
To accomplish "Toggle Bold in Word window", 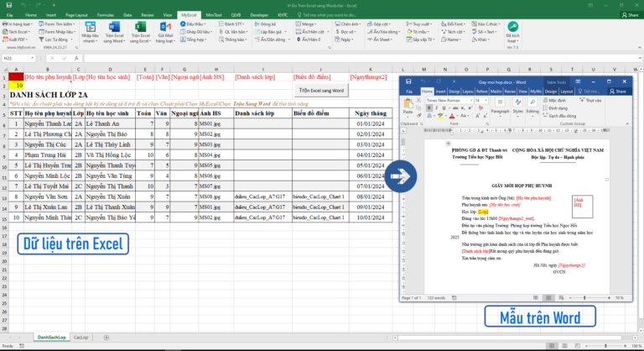I will coord(428,108).
